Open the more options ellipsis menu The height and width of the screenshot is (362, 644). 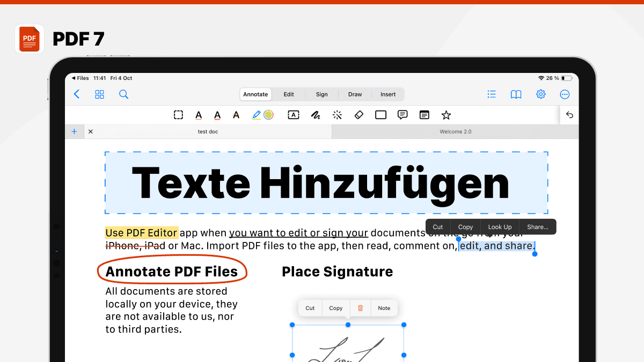click(x=565, y=94)
